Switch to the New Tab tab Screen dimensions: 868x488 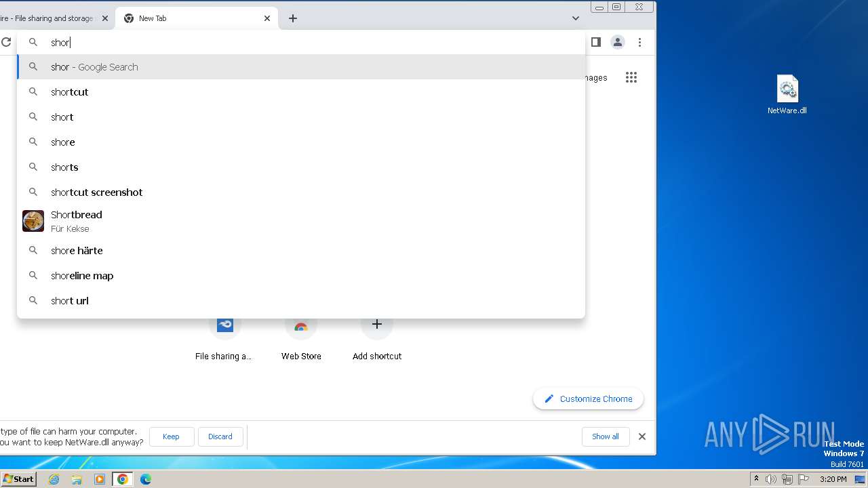click(197, 18)
